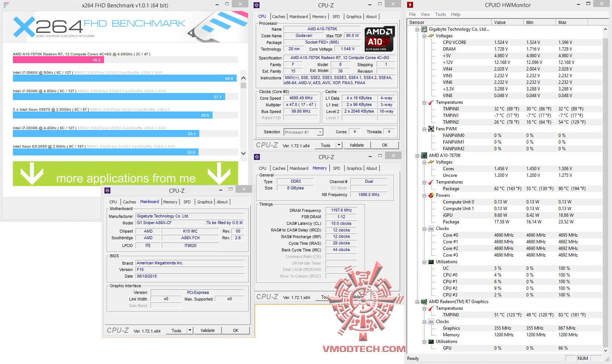The width and height of the screenshot is (612, 364).
Task: Click the Sensor column header in HWMonitor
Action: 449,22
